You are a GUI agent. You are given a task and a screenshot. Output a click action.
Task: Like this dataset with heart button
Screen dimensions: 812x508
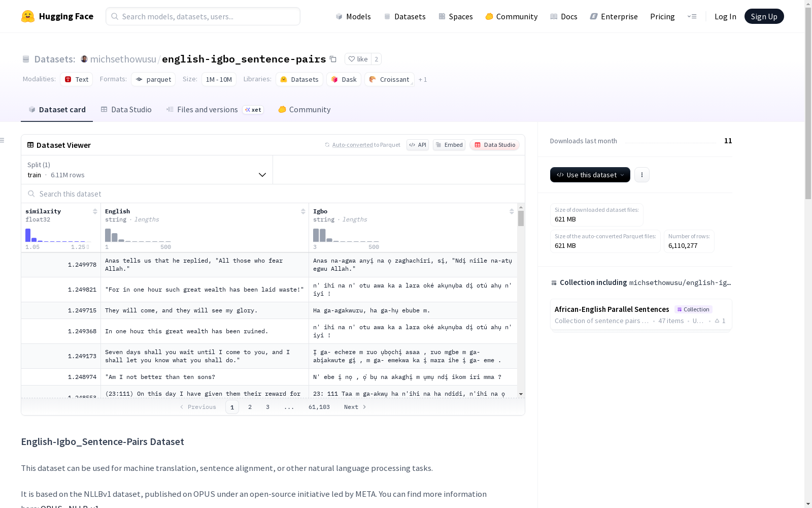pyautogui.click(x=358, y=59)
